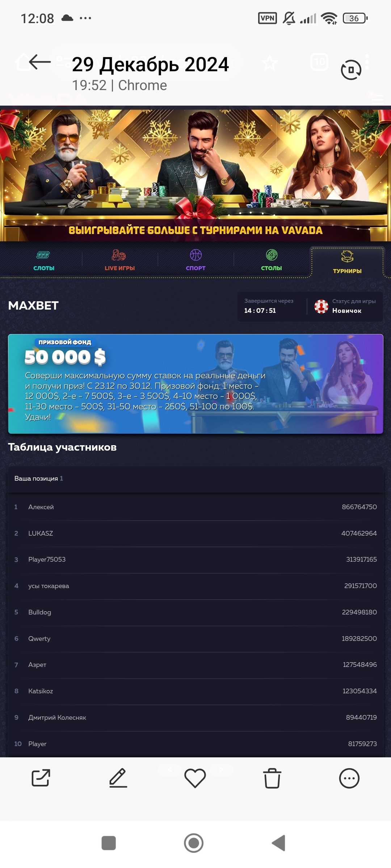
Task: Select the Турниры trophy tab
Action: coord(347,262)
